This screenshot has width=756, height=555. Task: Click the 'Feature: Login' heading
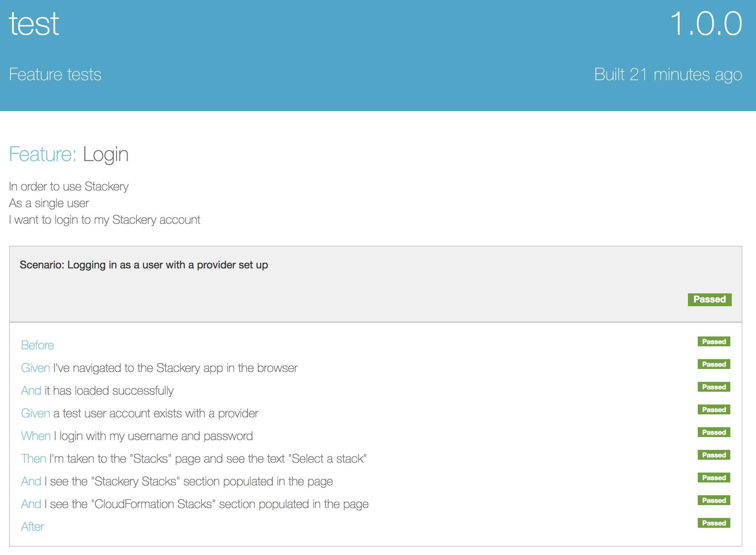pos(69,155)
